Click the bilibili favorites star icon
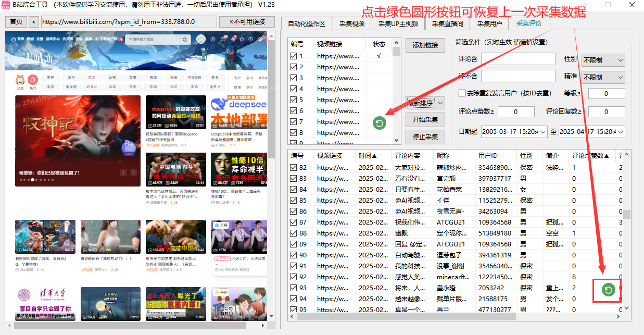The height and width of the screenshot is (335, 644). pyautogui.click(x=242, y=39)
